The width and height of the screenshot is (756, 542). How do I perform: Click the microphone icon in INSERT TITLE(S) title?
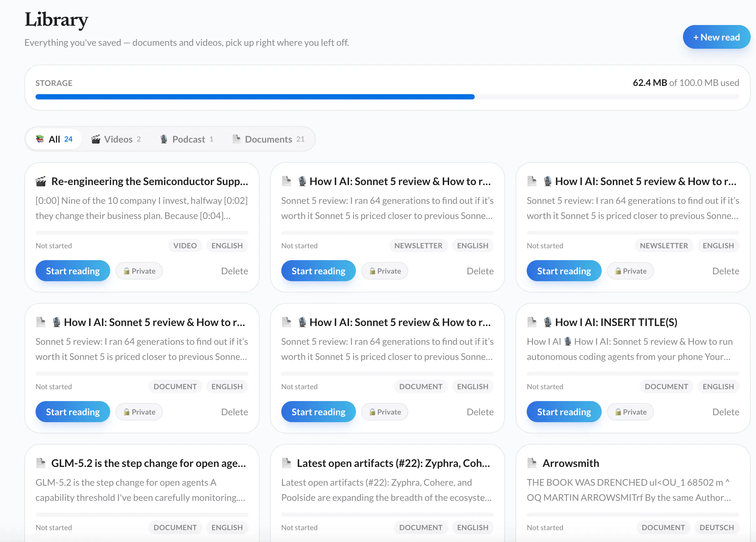pos(547,322)
